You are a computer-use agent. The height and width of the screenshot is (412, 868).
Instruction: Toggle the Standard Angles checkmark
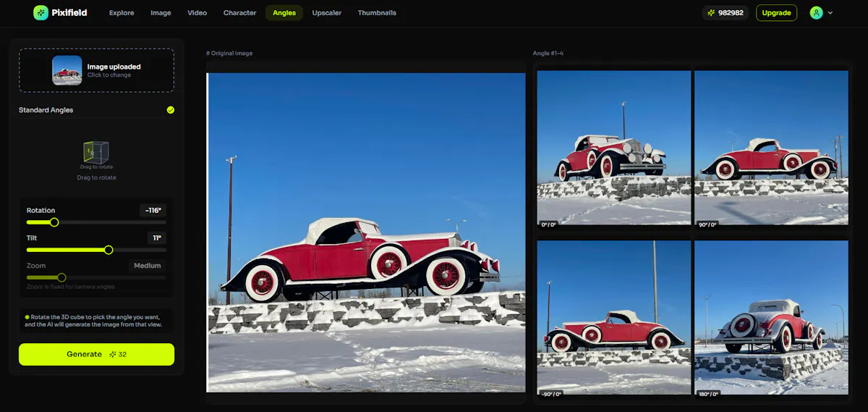tap(171, 110)
